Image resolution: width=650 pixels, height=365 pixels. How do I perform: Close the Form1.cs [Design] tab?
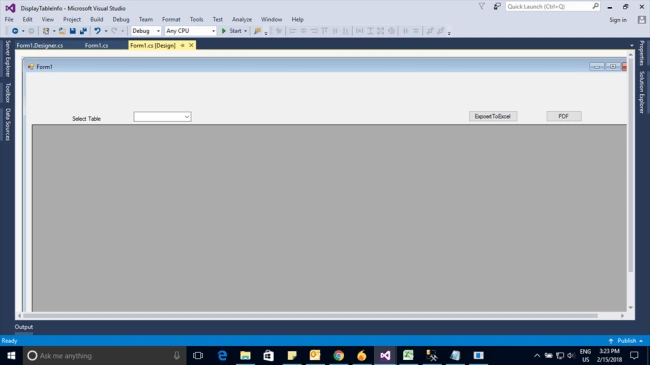click(x=191, y=45)
